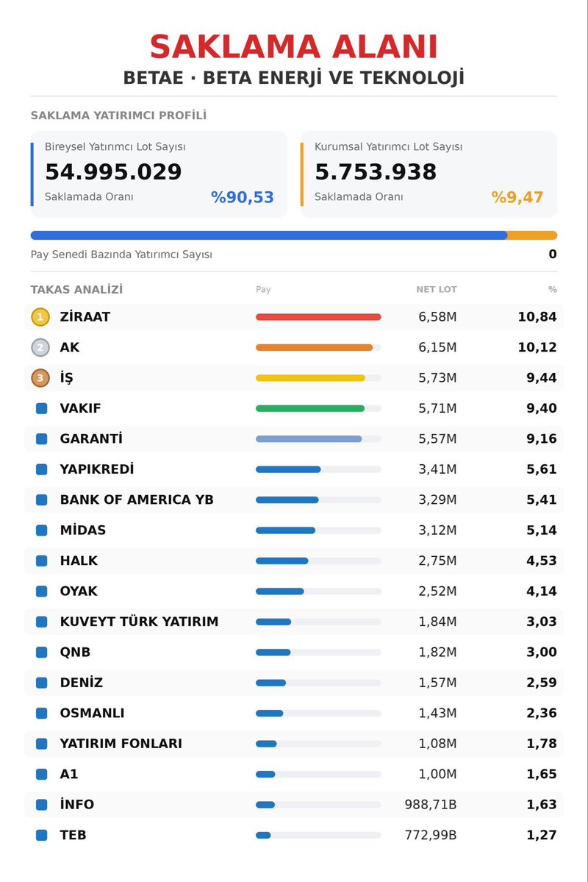Viewport: 588px width, 882px height.
Task: Click the 10,12 percentage for AK
Action: [x=537, y=348]
